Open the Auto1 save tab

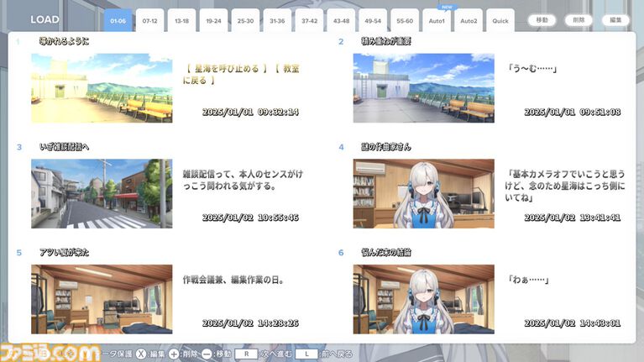437,20
